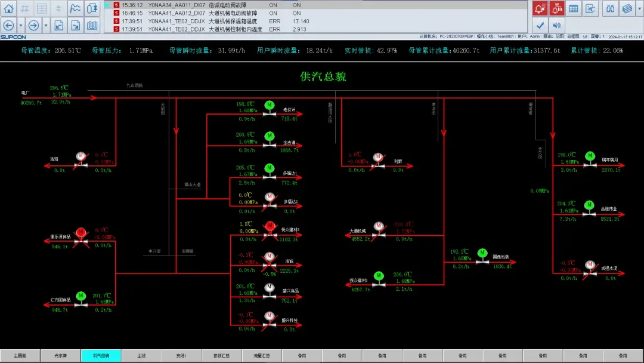Screen dimensions: 644x363
Task: Click the green valve for 国德包装
Action: (x=482, y=254)
